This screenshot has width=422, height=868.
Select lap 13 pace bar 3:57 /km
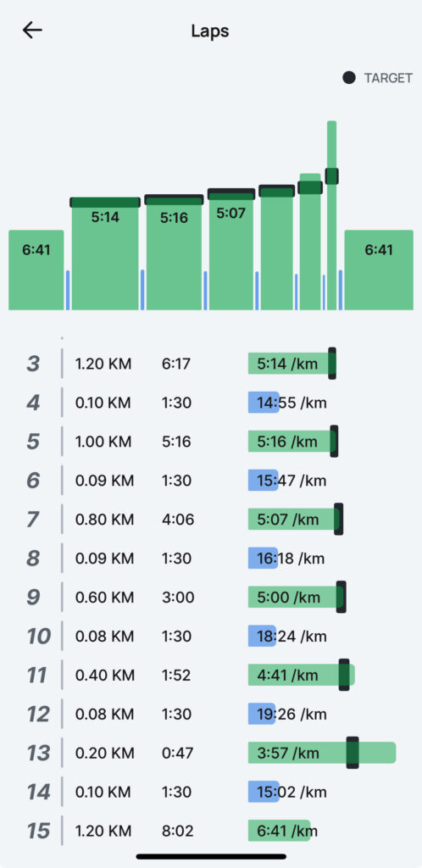tap(322, 753)
